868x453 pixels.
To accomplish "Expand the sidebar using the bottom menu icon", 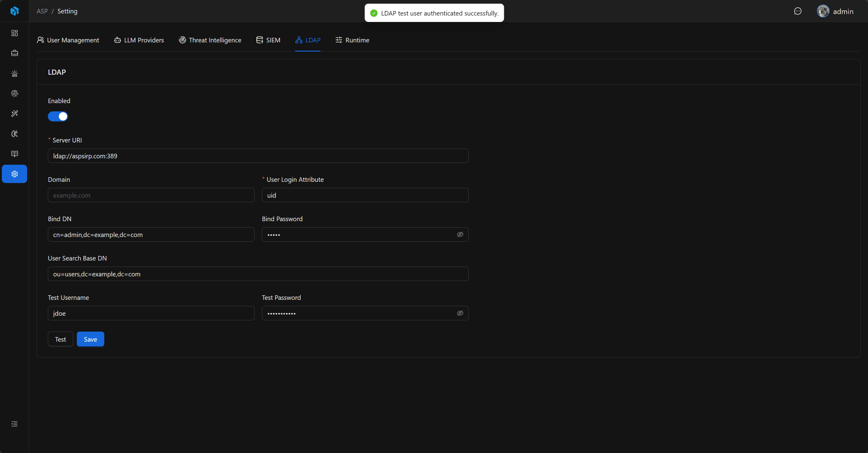I will tap(15, 424).
